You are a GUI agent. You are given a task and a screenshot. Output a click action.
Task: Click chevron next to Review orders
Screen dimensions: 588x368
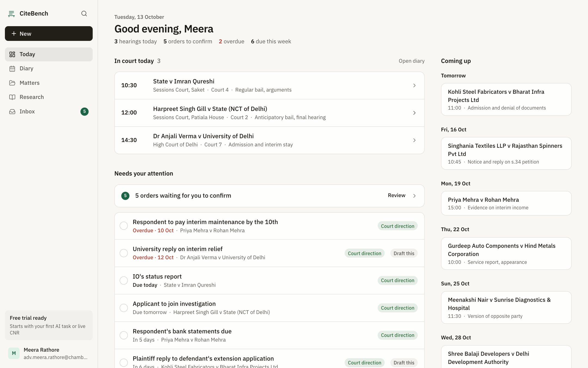pos(414,196)
